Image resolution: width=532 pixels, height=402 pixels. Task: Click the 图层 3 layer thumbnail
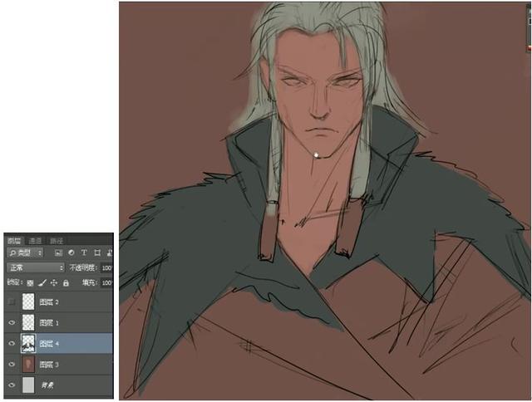tap(27, 365)
